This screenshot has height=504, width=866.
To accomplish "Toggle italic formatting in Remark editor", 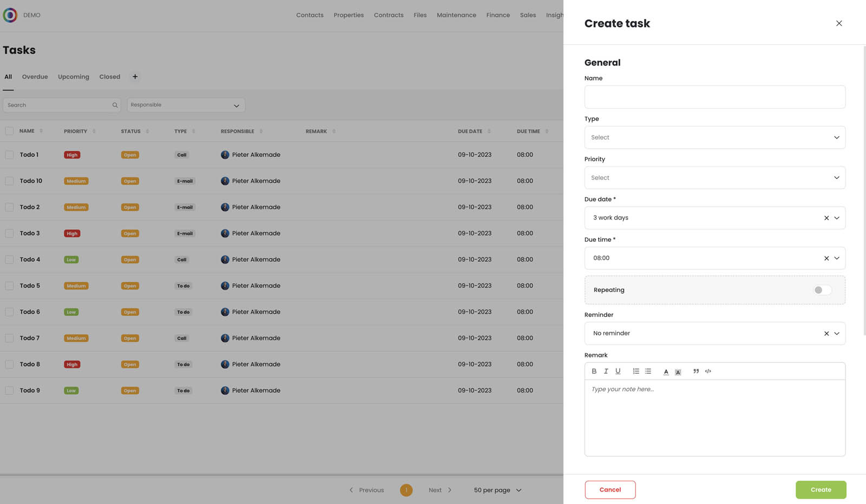I will point(606,371).
